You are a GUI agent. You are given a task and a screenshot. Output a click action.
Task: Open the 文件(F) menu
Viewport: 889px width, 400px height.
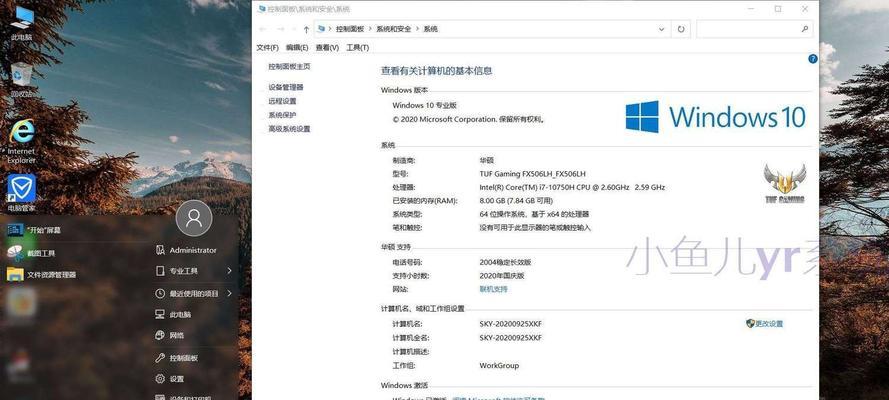coord(268,48)
